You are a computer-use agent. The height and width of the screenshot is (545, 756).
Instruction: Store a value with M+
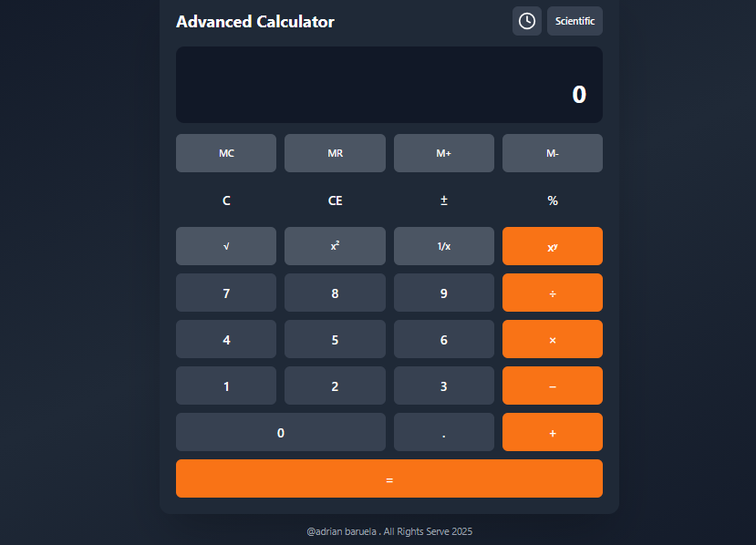(x=443, y=152)
